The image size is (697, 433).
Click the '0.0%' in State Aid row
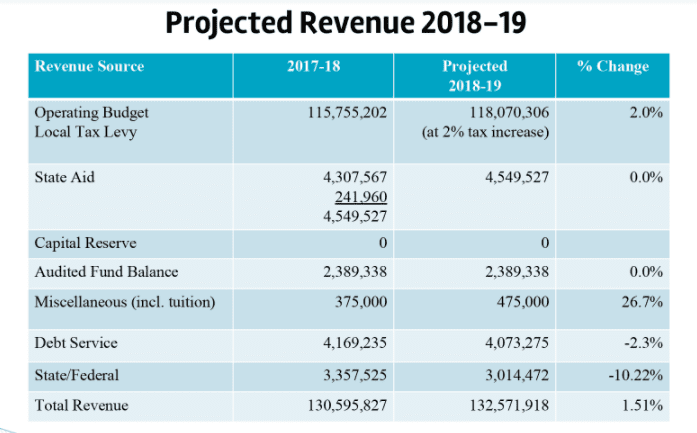646,177
